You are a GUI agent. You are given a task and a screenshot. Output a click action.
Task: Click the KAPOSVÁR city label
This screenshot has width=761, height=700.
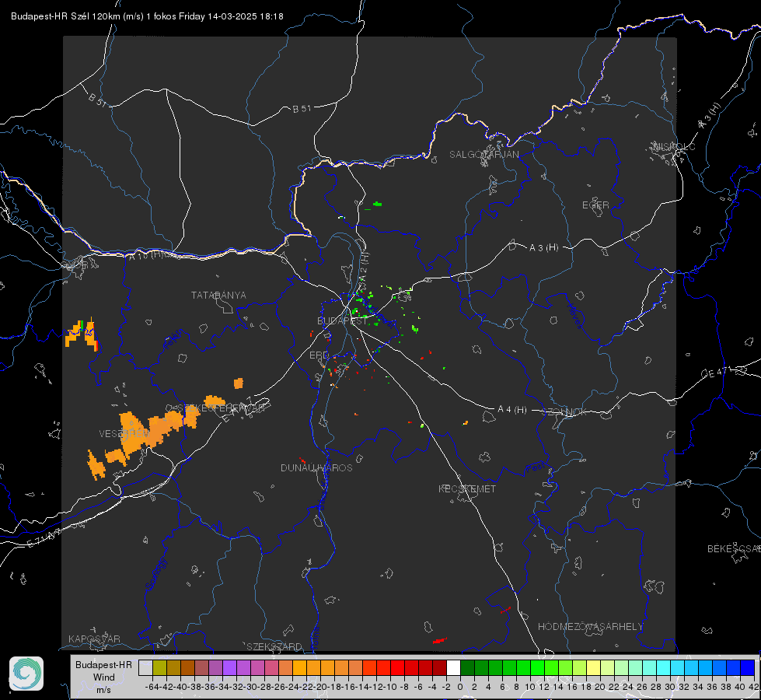(94, 639)
